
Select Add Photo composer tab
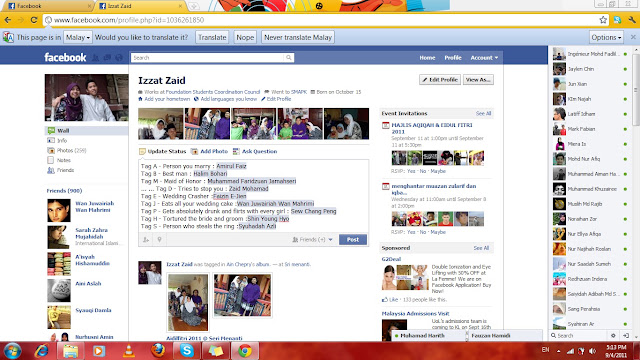coord(209,151)
